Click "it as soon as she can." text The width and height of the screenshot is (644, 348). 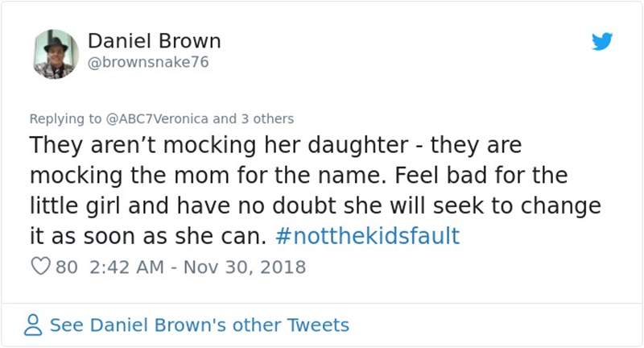pos(147,235)
